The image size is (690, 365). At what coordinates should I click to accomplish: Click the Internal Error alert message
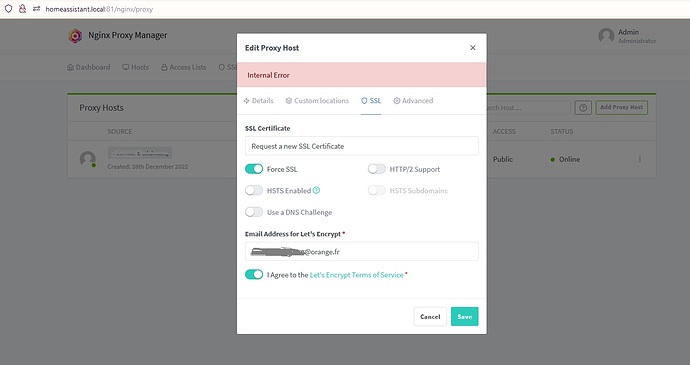pyautogui.click(x=362, y=75)
